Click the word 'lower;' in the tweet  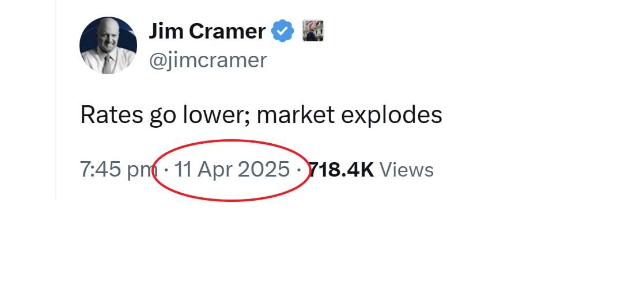click(217, 114)
